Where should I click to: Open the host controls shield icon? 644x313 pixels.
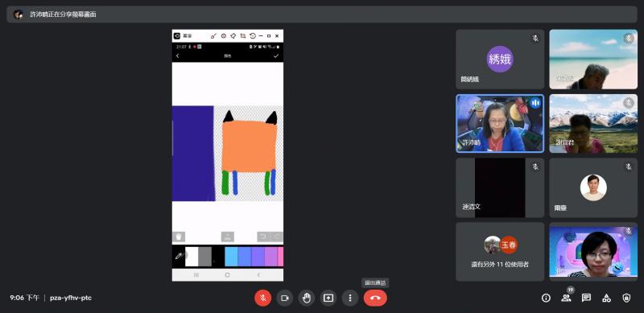pyautogui.click(x=626, y=299)
